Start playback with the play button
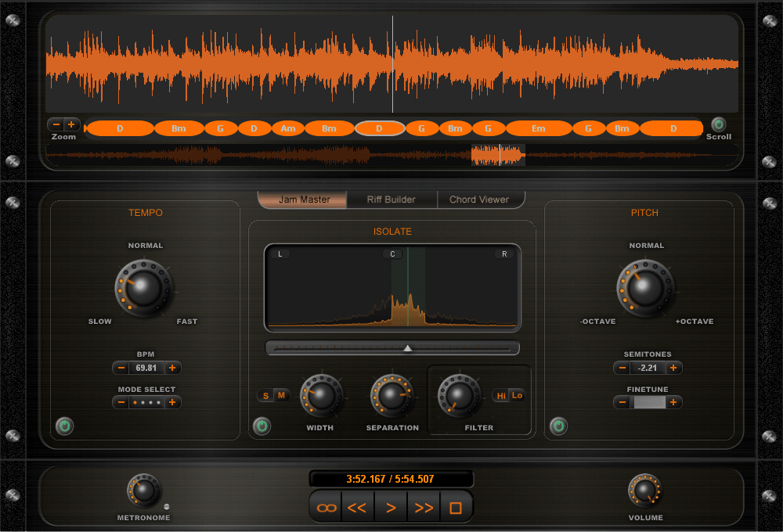This screenshot has height=532, width=783. (391, 508)
